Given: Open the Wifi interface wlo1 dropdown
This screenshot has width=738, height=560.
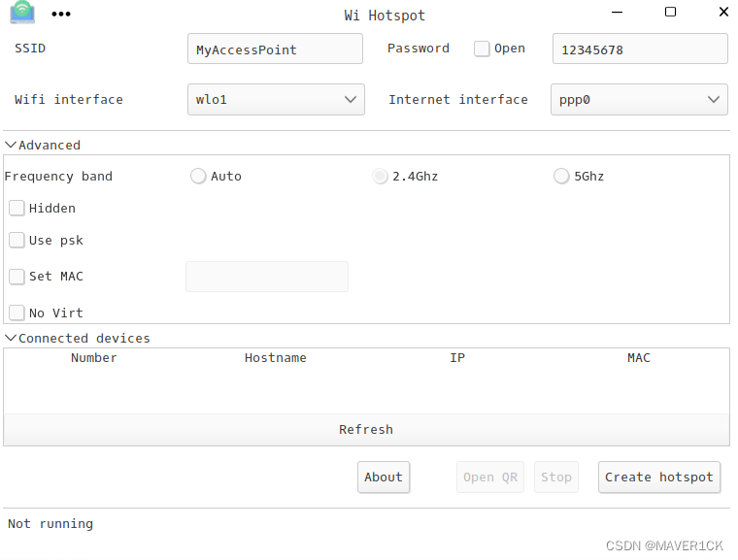Looking at the screenshot, I should click(x=276, y=99).
